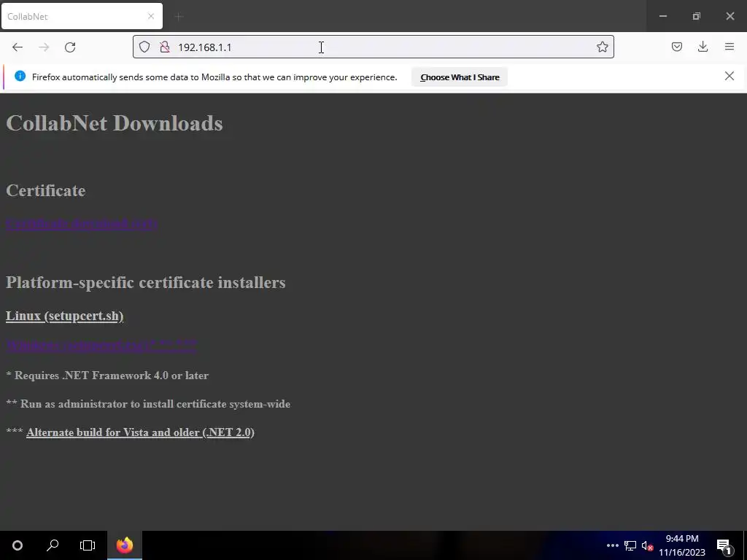747x560 pixels.
Task: Click the Firefox taskbar icon
Action: click(124, 545)
